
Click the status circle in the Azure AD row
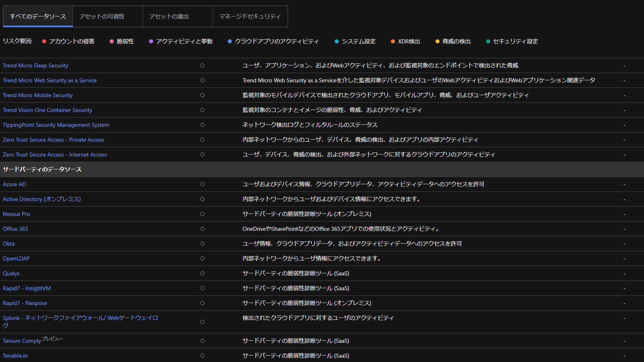(x=202, y=184)
